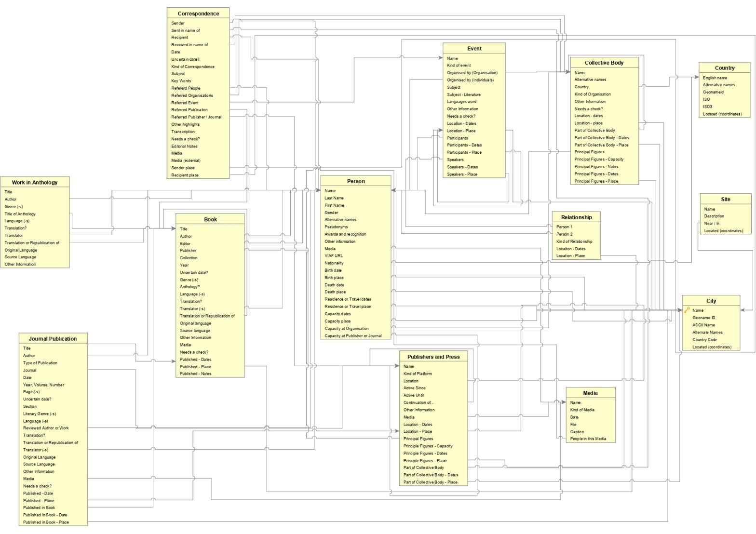Image resolution: width=756 pixels, height=534 pixels.
Task: Select the Relationship table title
Action: (576, 217)
